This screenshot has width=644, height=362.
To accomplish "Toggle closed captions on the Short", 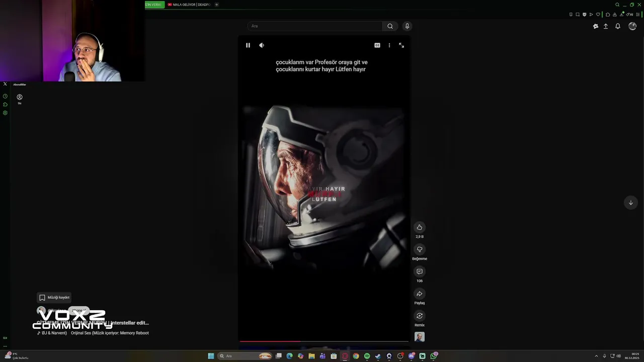I will 377,45.
